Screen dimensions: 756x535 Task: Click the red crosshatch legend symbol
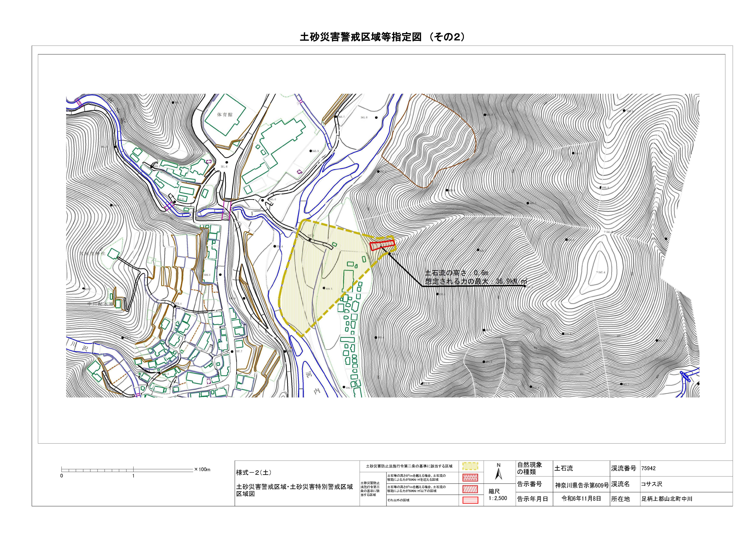click(470, 478)
